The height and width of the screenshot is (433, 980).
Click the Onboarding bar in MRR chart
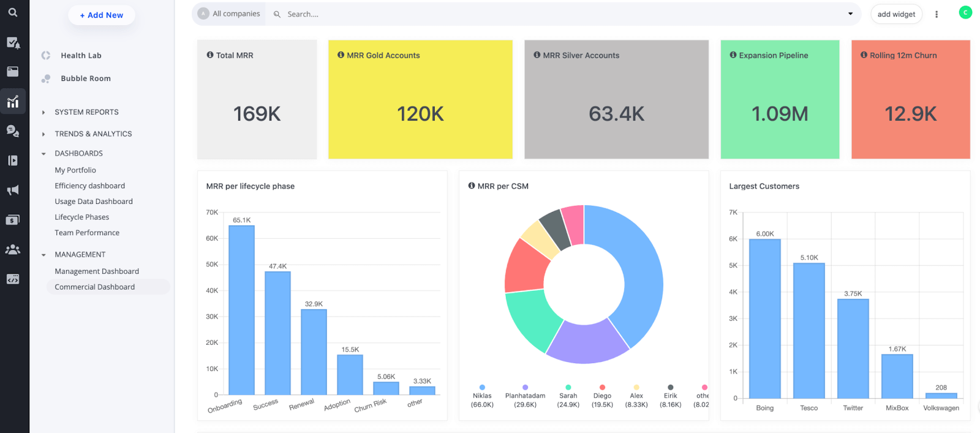pos(241,310)
